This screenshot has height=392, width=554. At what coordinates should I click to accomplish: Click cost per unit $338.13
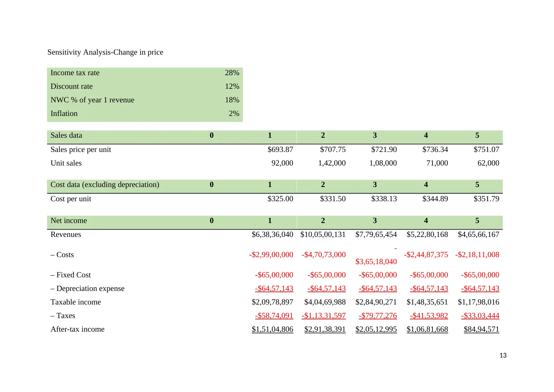[384, 199]
